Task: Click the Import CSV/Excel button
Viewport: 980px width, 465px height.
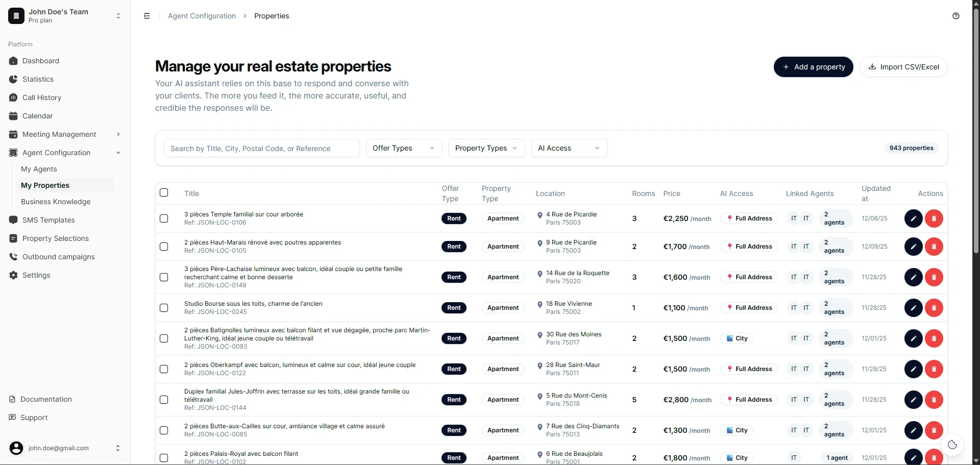Action: click(x=904, y=67)
